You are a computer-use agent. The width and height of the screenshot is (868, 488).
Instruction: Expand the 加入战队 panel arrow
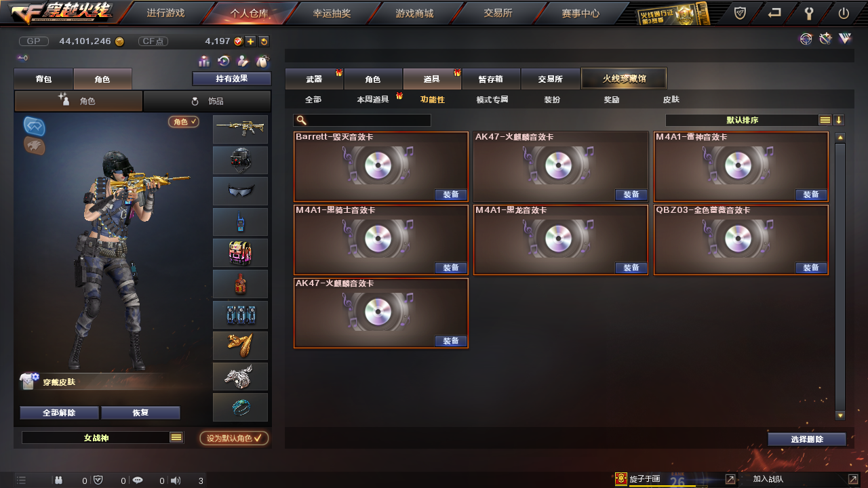pyautogui.click(x=852, y=479)
